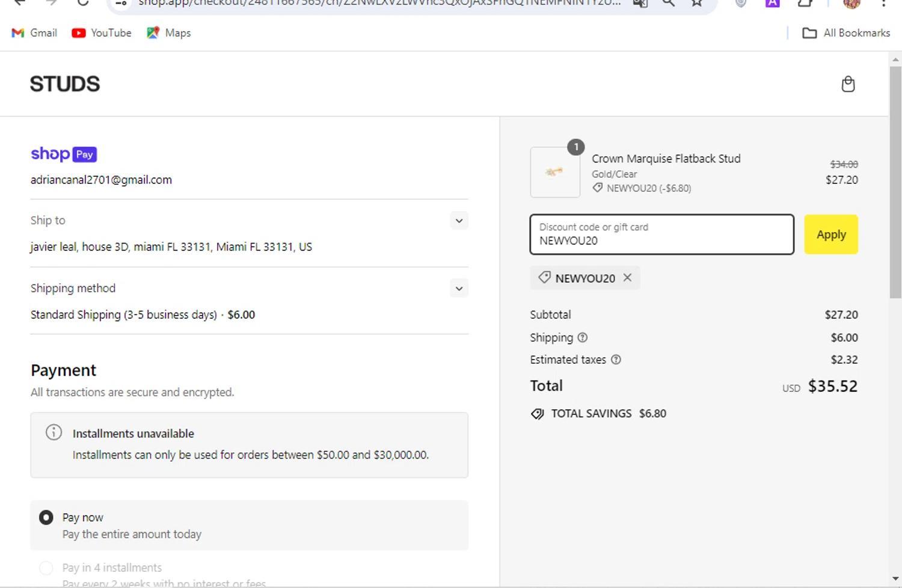The image size is (902, 588).
Task: Click the Crown Marquise Stud product thumbnail
Action: pos(554,173)
